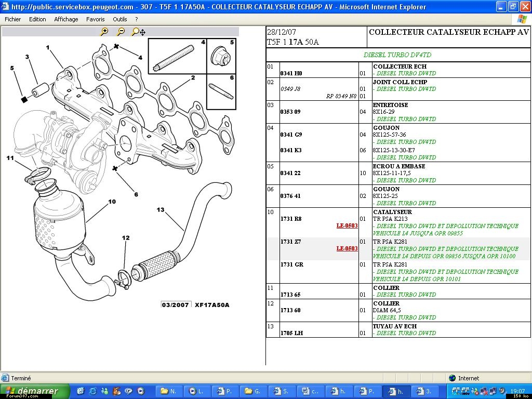Open the 'G.' folder taskbar button
This screenshot has width=532, height=399.
point(252,391)
